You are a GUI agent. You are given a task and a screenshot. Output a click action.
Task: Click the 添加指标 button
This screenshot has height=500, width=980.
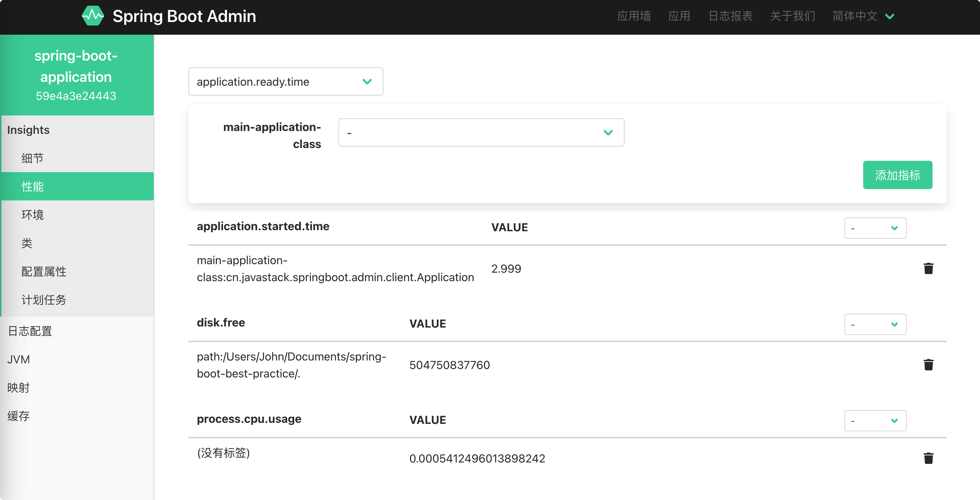pyautogui.click(x=898, y=175)
